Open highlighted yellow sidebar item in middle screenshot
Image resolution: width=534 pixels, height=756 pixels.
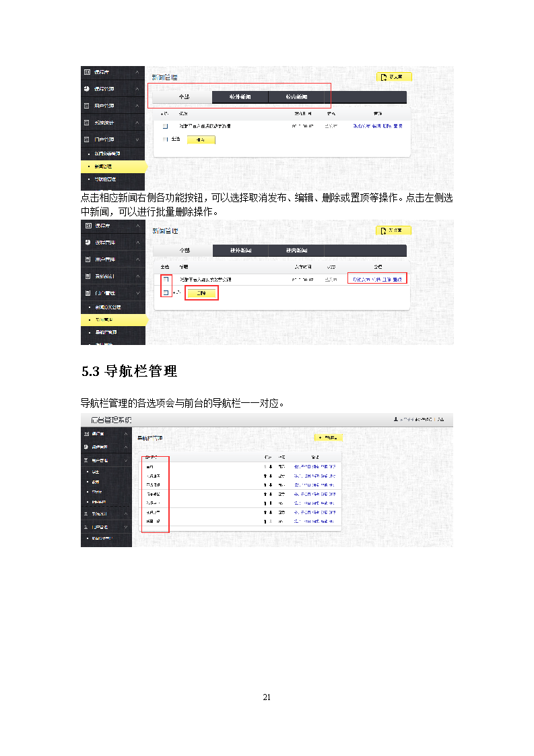114,319
